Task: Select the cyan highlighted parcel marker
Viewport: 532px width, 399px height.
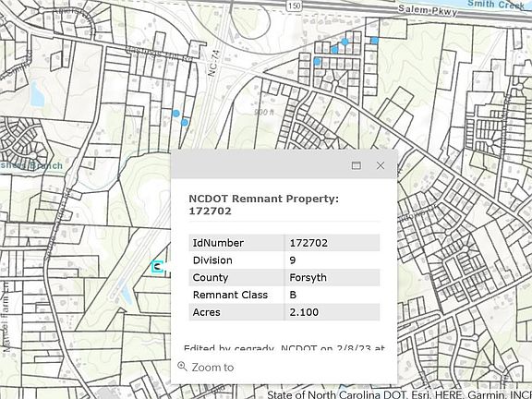Action: tap(157, 267)
